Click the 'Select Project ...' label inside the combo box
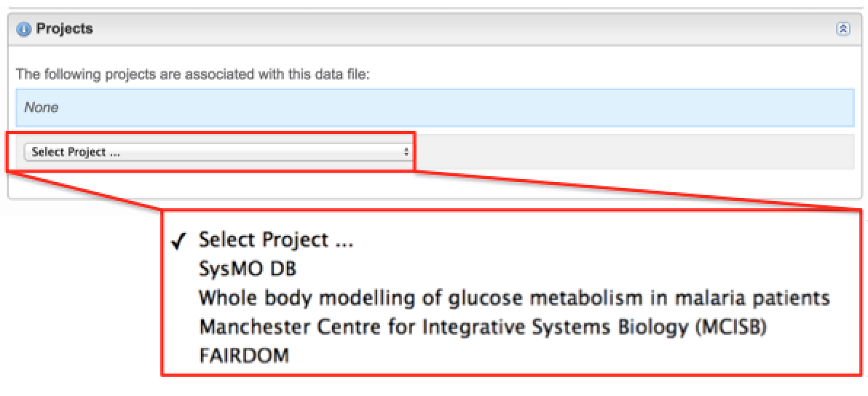This screenshot has height=396, width=868. pyautogui.click(x=76, y=152)
